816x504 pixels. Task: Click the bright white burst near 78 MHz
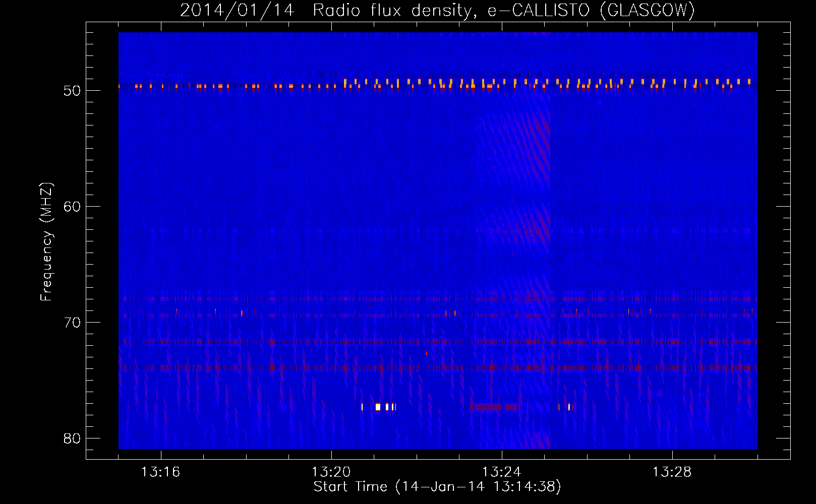(x=378, y=407)
